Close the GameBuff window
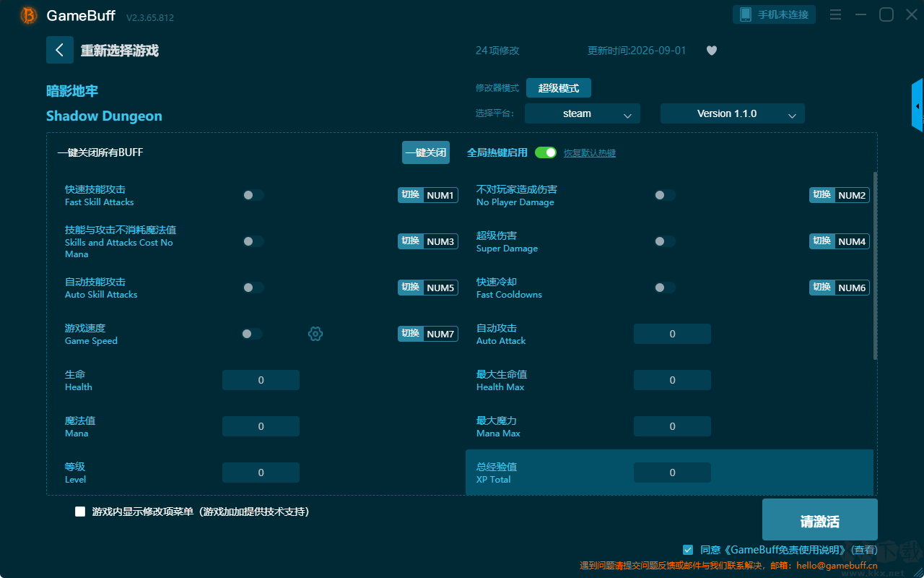 912,14
